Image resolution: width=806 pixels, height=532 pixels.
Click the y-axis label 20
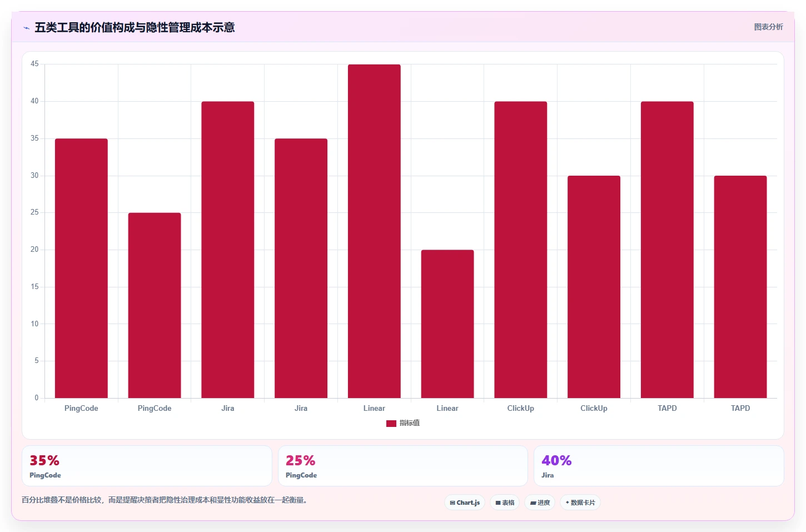tap(34, 250)
